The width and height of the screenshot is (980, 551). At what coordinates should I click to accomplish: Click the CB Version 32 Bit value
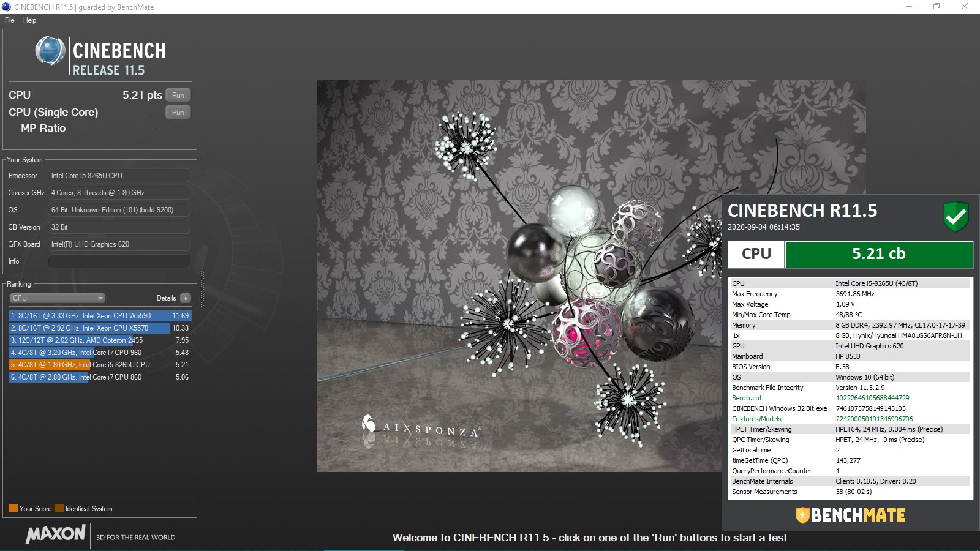119,227
